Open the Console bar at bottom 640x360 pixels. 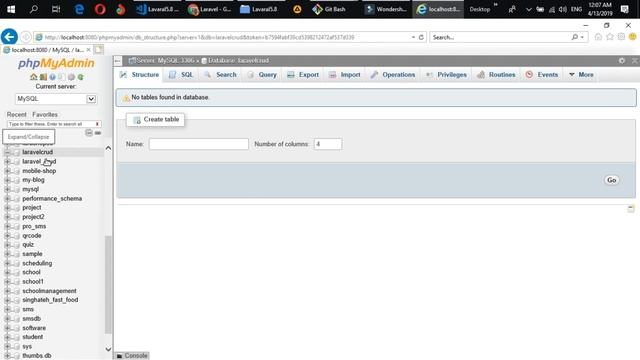pos(132,356)
